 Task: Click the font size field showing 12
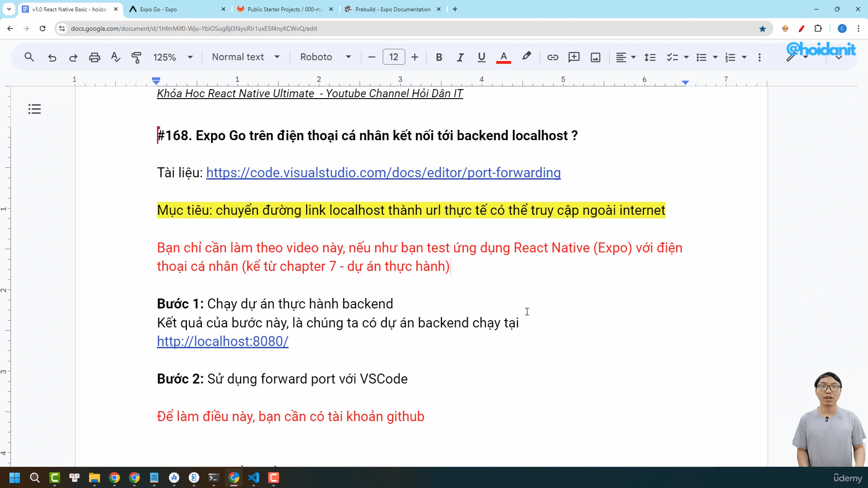pyautogui.click(x=394, y=57)
